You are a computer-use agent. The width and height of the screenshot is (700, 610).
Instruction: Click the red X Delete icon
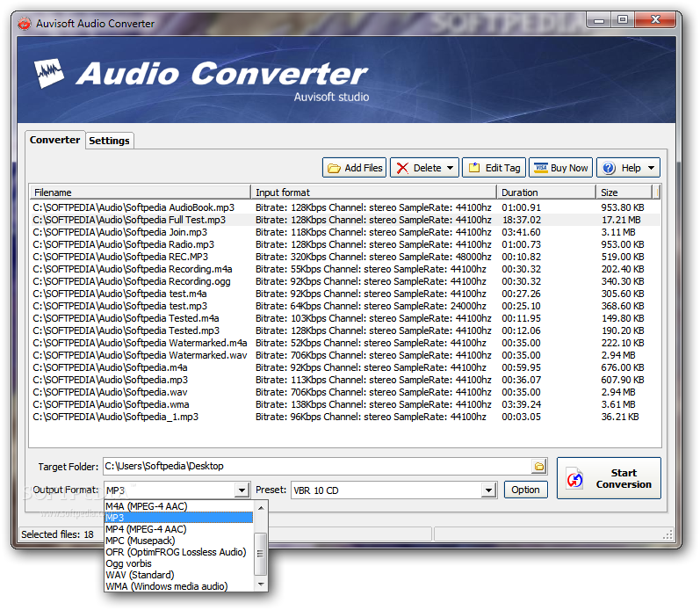coord(402,168)
